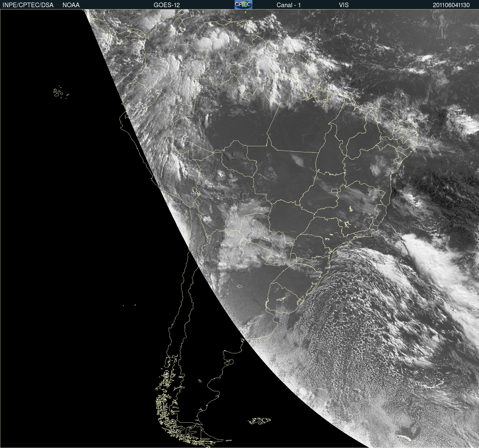Click the NOAA label in header
Screen dimensions: 479x448
(71, 5)
